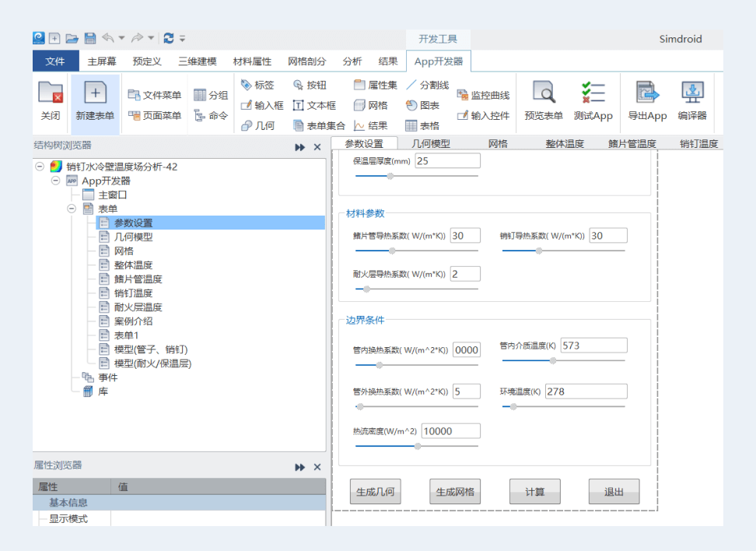Insert a 按钮 control
This screenshot has width=756, height=551.
(310, 84)
